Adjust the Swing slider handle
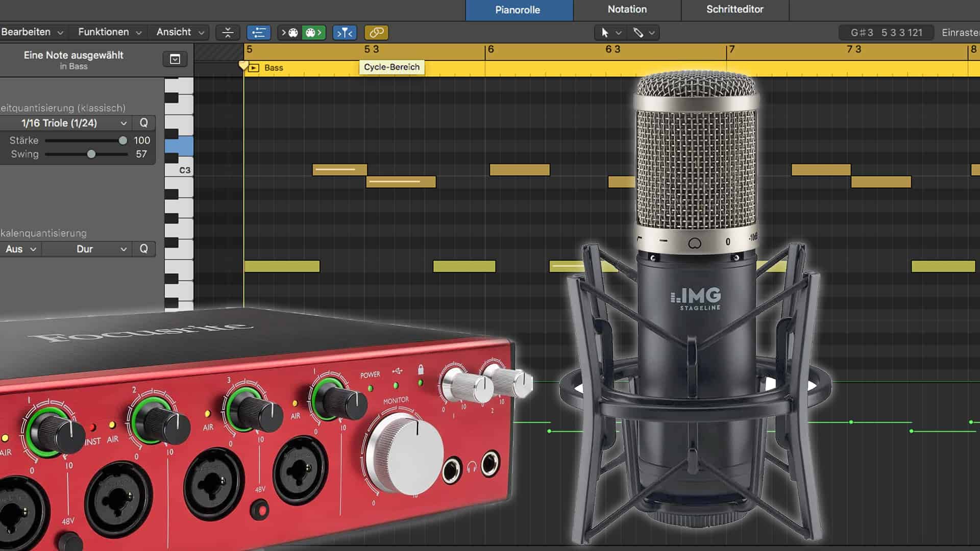 [91, 154]
